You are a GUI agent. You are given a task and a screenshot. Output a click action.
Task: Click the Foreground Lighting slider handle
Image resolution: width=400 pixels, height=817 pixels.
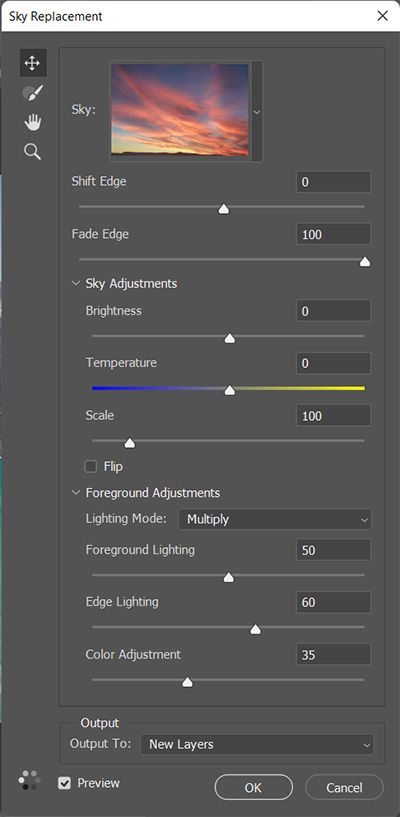click(229, 577)
